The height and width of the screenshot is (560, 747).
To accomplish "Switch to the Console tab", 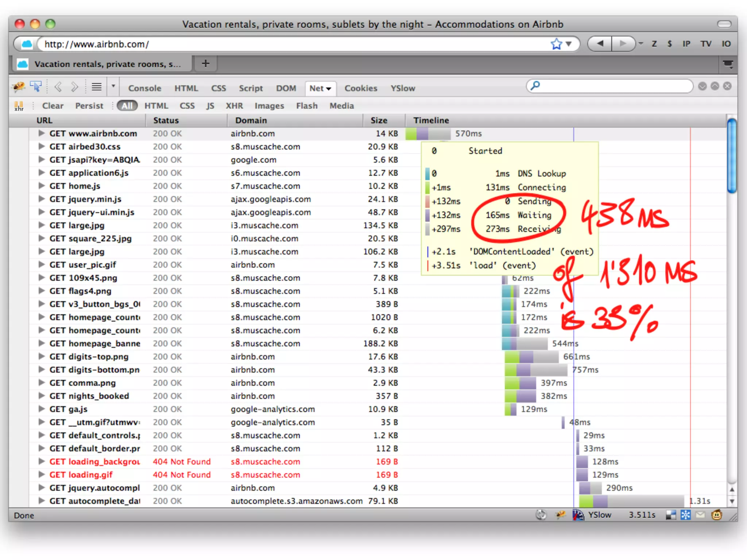I will click(144, 88).
